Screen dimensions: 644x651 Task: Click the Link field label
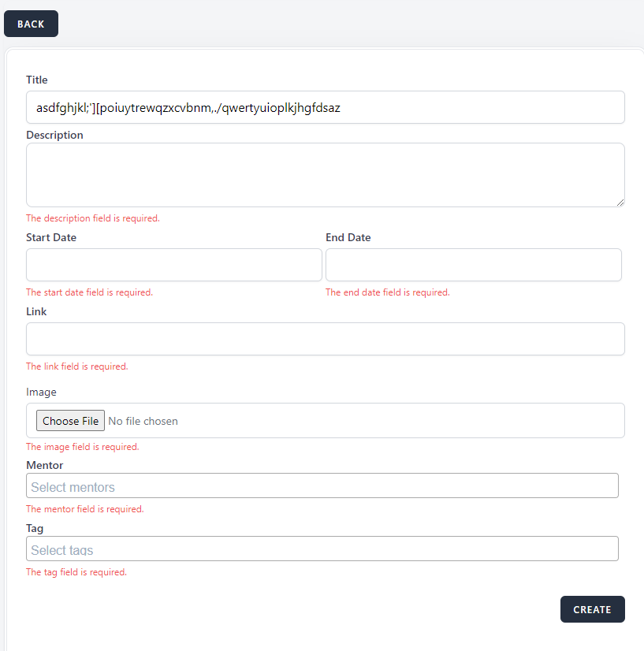pyautogui.click(x=36, y=311)
